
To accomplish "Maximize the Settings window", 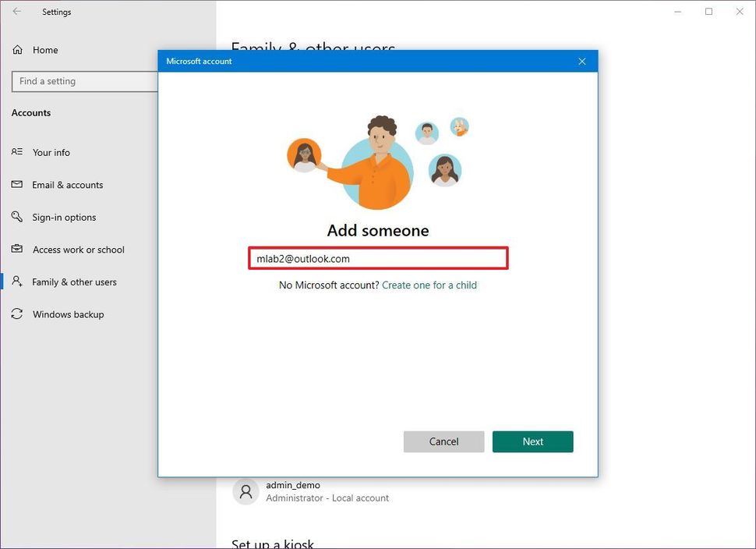I will 708,11.
